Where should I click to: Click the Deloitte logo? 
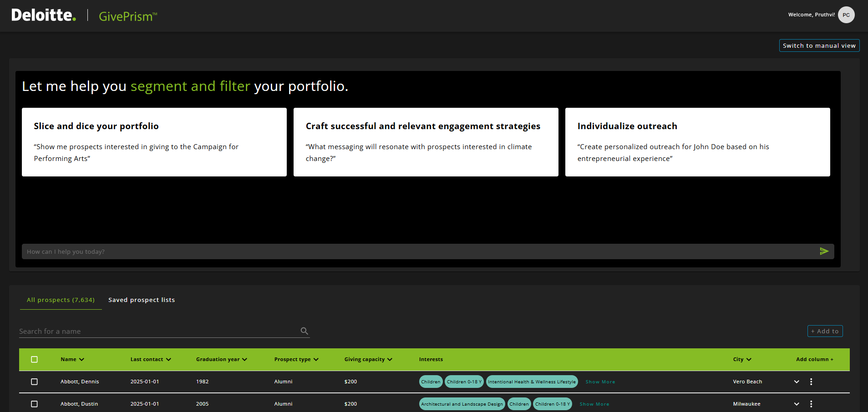click(x=44, y=15)
